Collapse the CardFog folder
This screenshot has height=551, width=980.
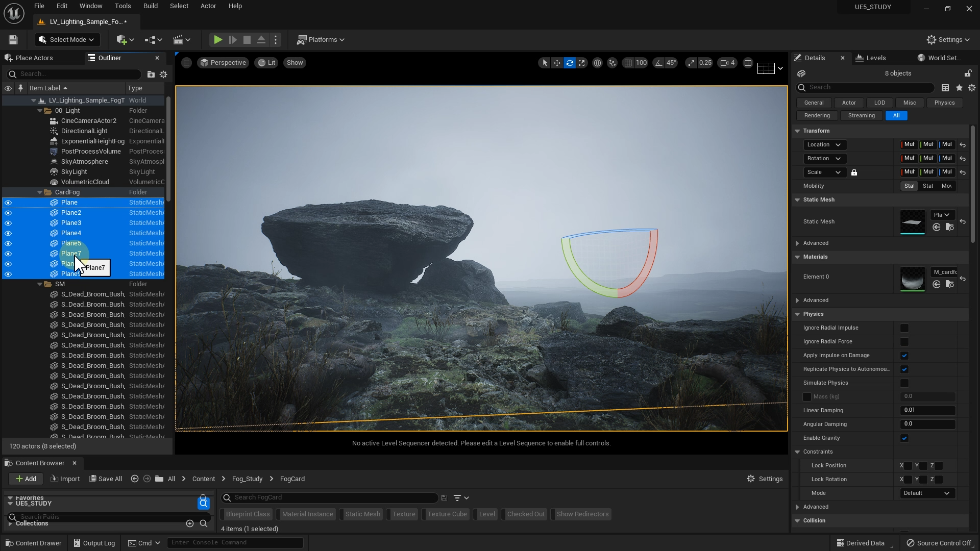pos(40,192)
